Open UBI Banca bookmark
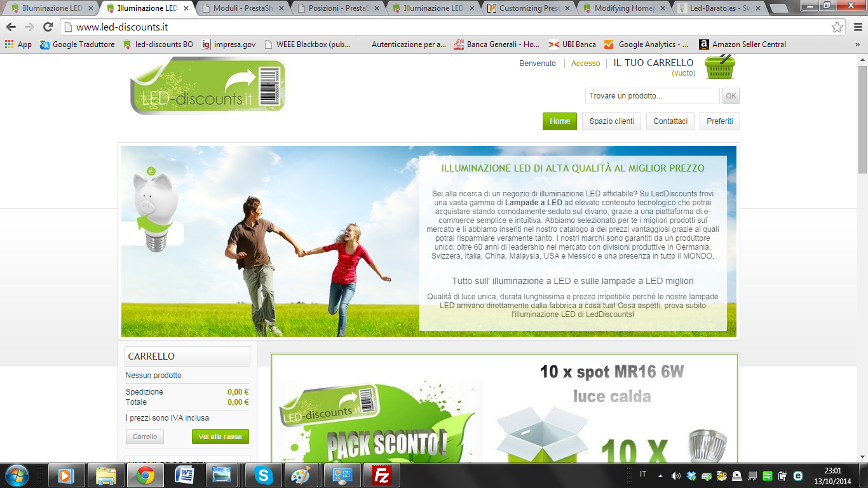The image size is (868, 488). click(x=573, y=44)
